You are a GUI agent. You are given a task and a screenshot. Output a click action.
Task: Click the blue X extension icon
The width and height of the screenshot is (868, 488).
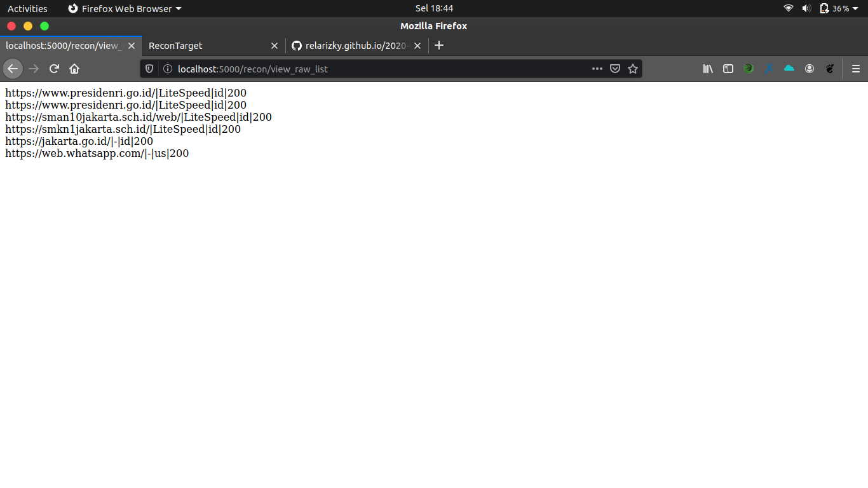pyautogui.click(x=769, y=69)
